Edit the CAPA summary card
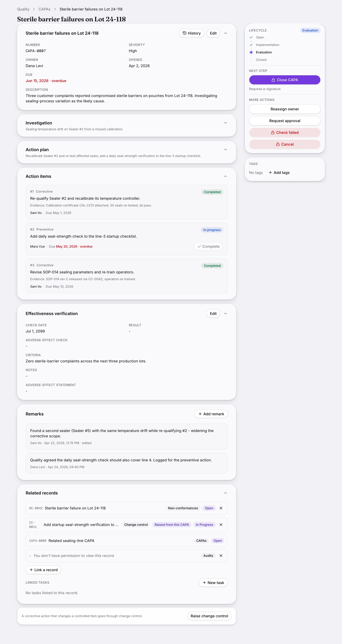342x644 pixels. (x=213, y=33)
